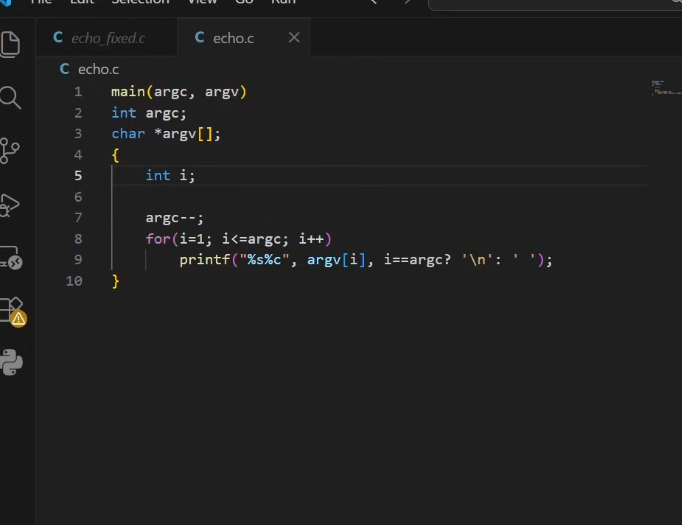This screenshot has height=525, width=682.
Task: Open the Run and Debug view
Action: coord(11,205)
